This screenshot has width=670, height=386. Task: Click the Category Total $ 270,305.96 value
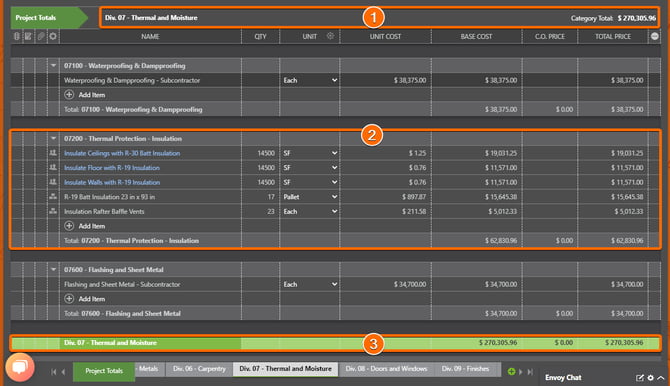(637, 18)
